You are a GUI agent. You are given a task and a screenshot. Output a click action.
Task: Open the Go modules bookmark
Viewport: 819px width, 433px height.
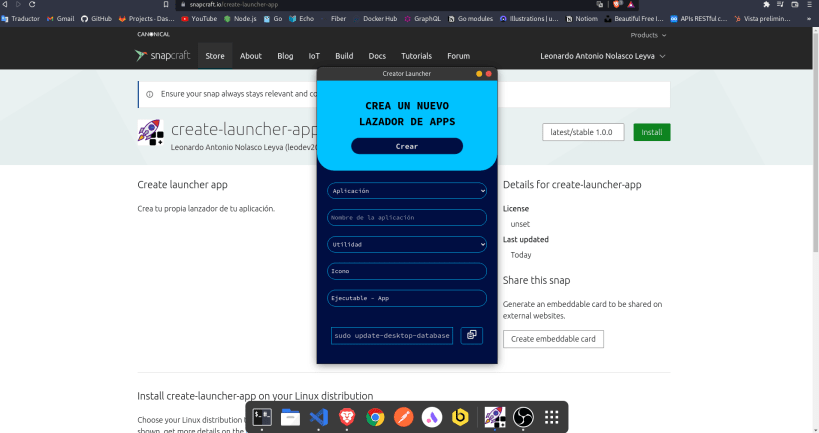(471, 18)
